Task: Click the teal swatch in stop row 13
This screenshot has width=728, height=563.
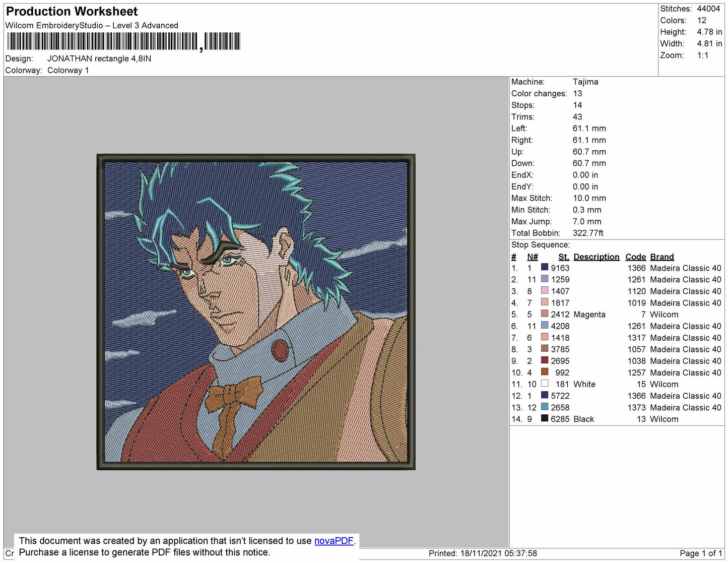Action: click(x=545, y=407)
